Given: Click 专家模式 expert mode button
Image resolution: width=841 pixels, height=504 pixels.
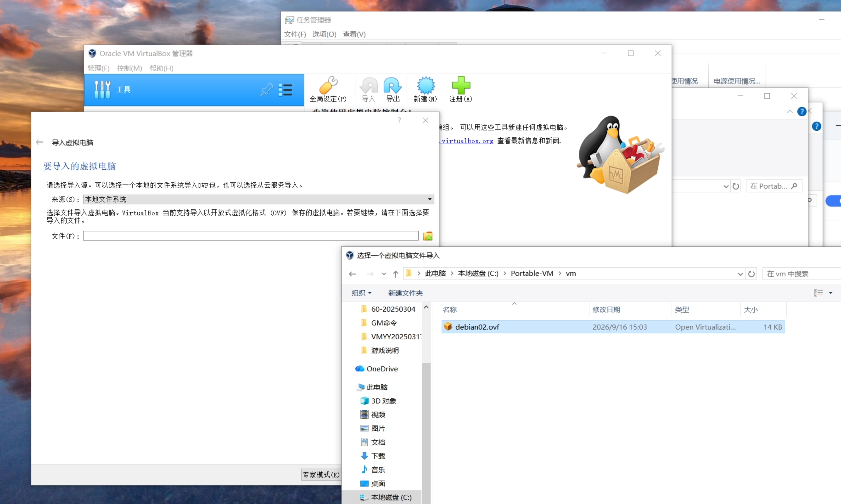Looking at the screenshot, I should [321, 474].
